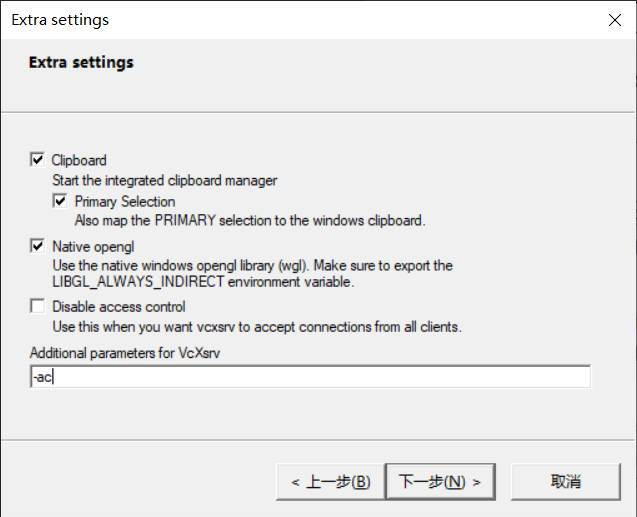The width and height of the screenshot is (637, 517).
Task: Disable the Native opengl checkbox
Action: (37, 245)
